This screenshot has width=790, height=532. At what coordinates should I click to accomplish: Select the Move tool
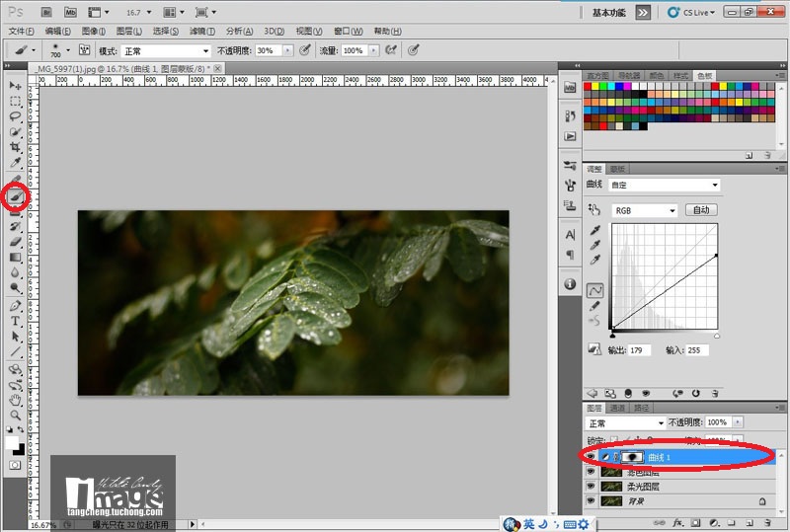pyautogui.click(x=16, y=86)
